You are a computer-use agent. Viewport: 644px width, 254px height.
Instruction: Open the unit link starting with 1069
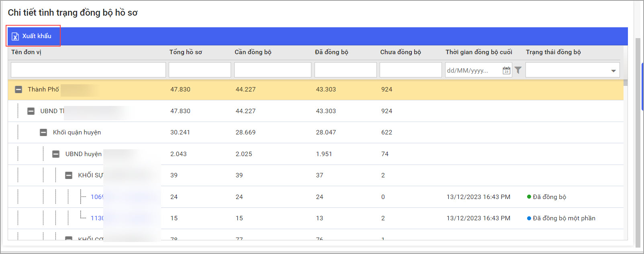point(97,197)
